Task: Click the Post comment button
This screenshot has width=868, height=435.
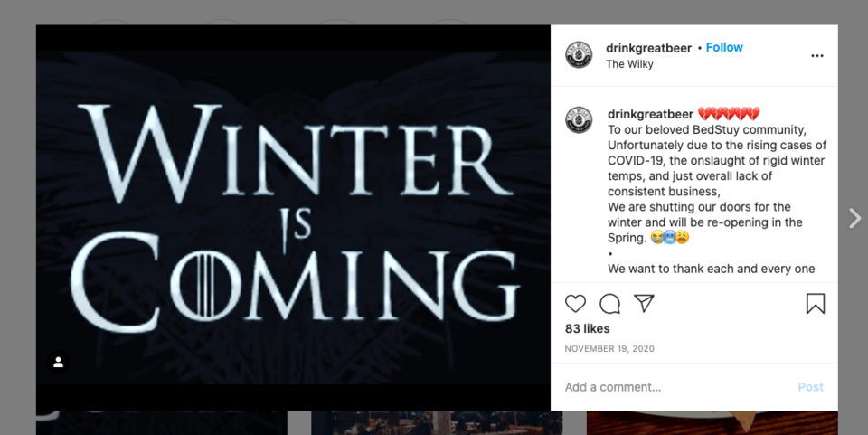Action: pyautogui.click(x=810, y=387)
